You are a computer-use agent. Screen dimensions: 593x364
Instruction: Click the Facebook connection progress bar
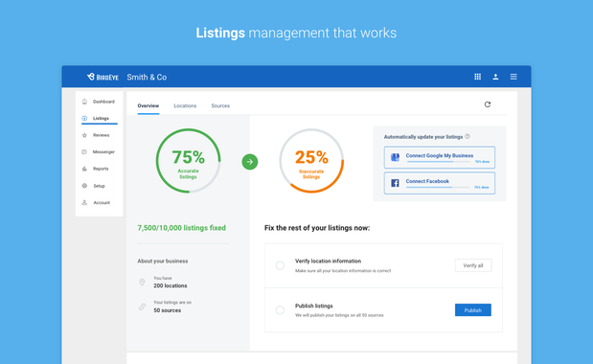pyautogui.click(x=439, y=187)
